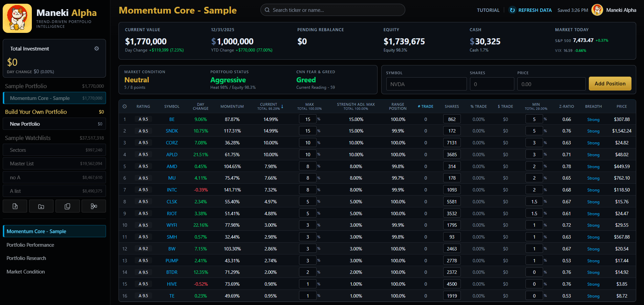This screenshot has height=305, width=644.
Task: Sort table by Day Change header
Action: tap(200, 106)
